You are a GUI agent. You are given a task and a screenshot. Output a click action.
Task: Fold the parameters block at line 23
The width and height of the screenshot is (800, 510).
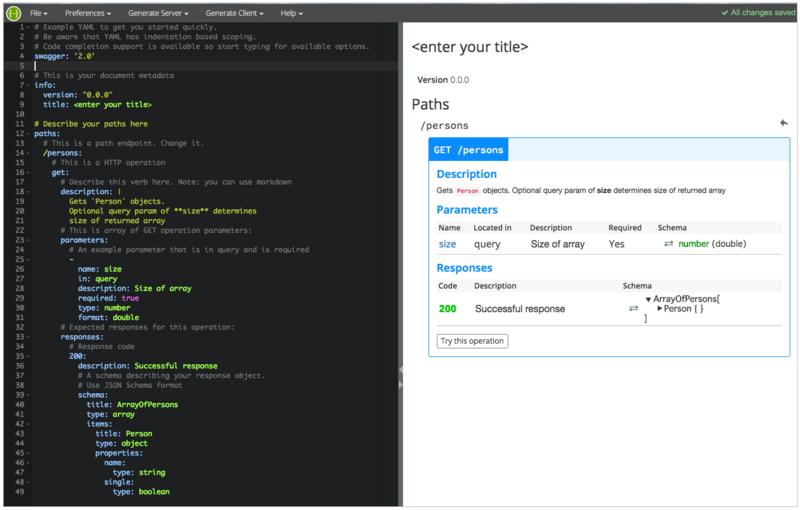click(x=28, y=240)
